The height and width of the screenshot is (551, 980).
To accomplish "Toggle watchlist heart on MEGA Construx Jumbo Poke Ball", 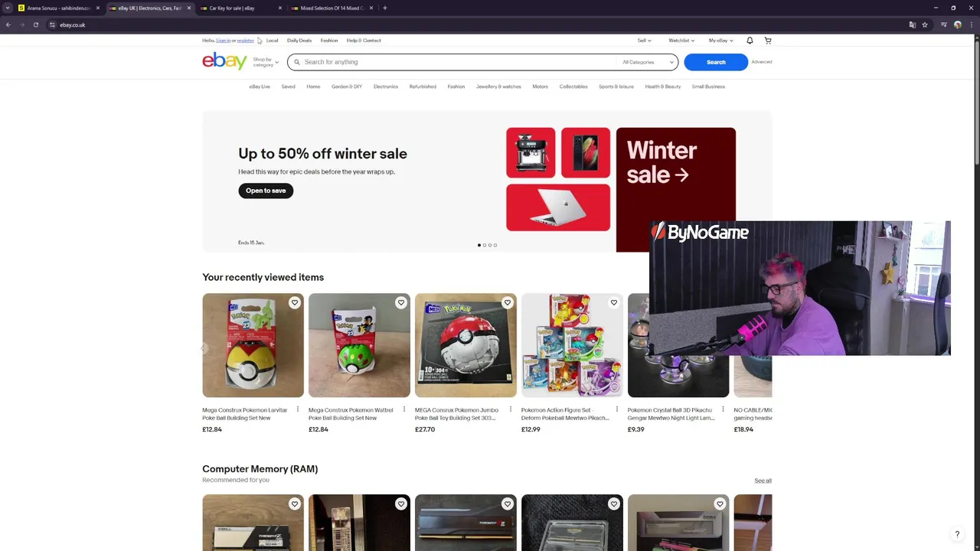I will point(507,303).
